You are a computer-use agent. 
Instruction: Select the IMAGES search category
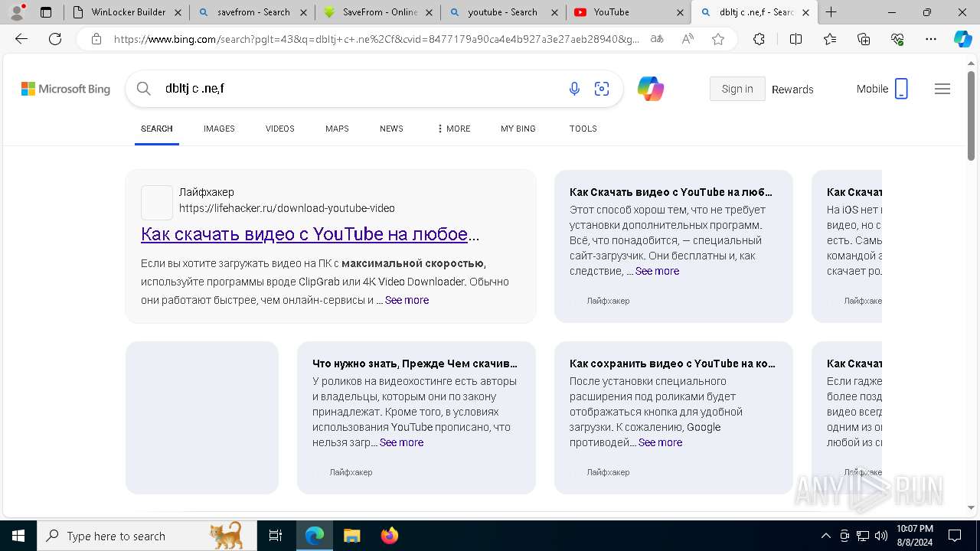pyautogui.click(x=219, y=129)
